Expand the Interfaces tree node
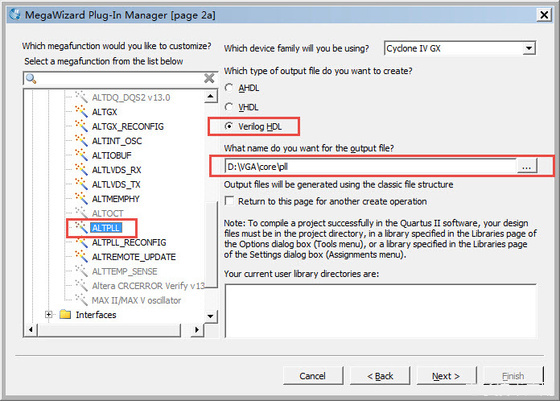 point(49,314)
